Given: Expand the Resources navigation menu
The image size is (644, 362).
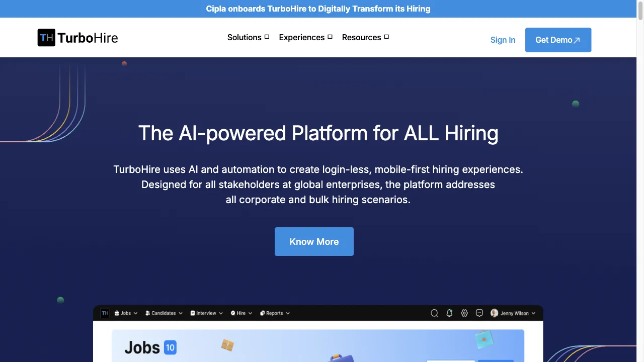Looking at the screenshot, I should point(365,37).
